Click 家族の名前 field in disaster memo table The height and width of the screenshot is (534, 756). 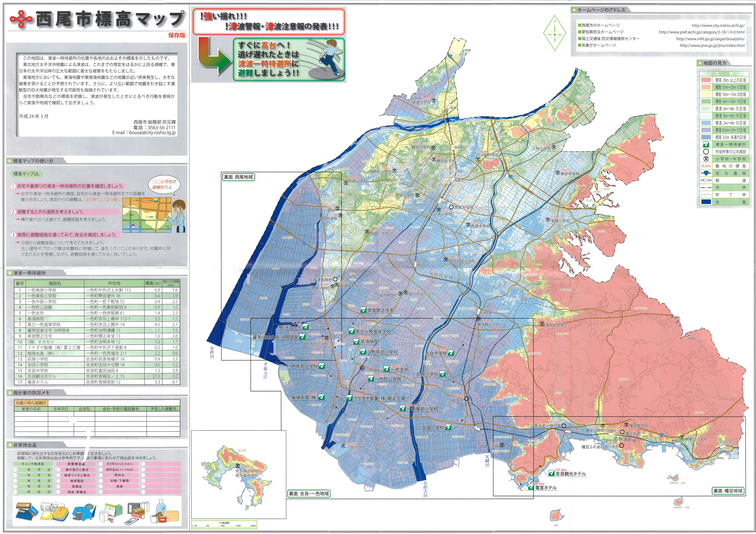31,409
